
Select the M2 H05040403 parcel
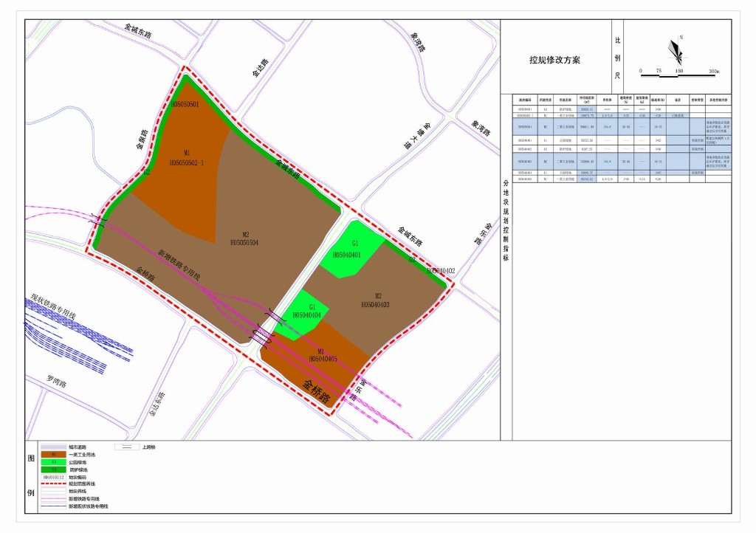380,299
